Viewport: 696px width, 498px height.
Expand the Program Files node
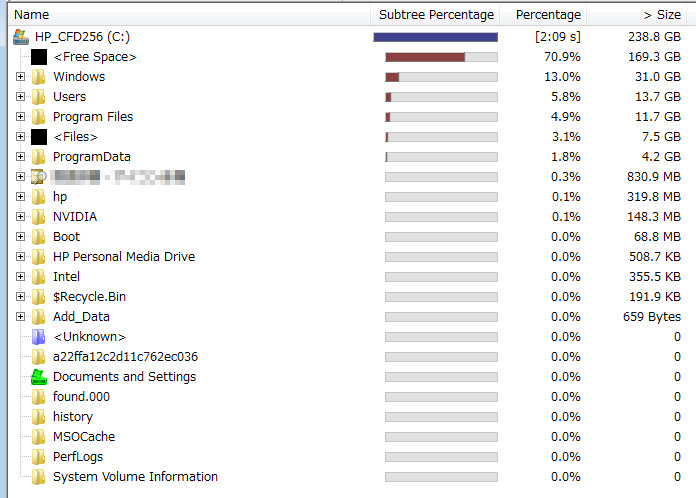20,117
